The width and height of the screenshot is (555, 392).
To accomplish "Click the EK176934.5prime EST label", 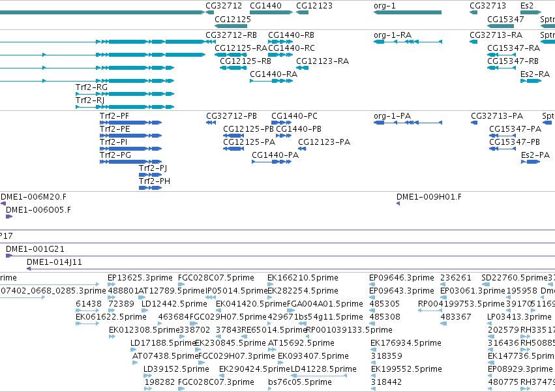I will click(x=406, y=343).
